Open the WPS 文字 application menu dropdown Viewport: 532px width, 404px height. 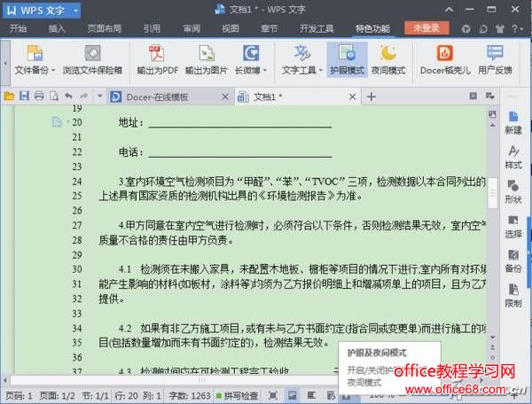click(x=76, y=11)
